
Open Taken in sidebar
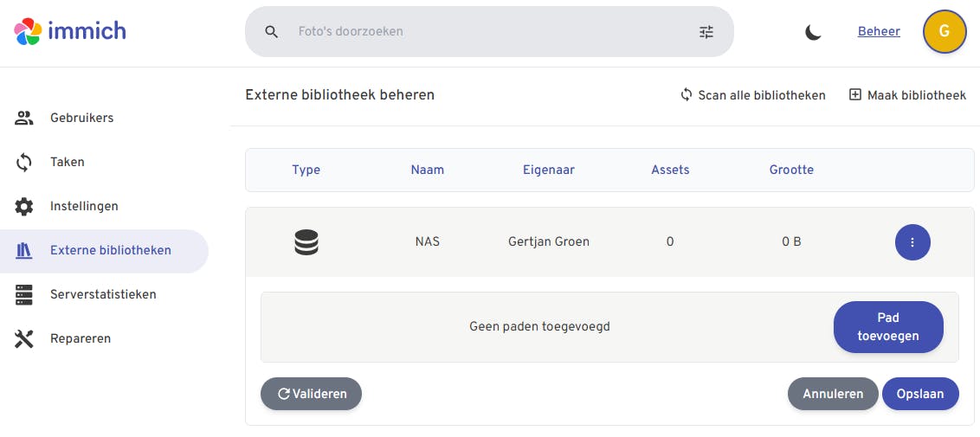[68, 162]
